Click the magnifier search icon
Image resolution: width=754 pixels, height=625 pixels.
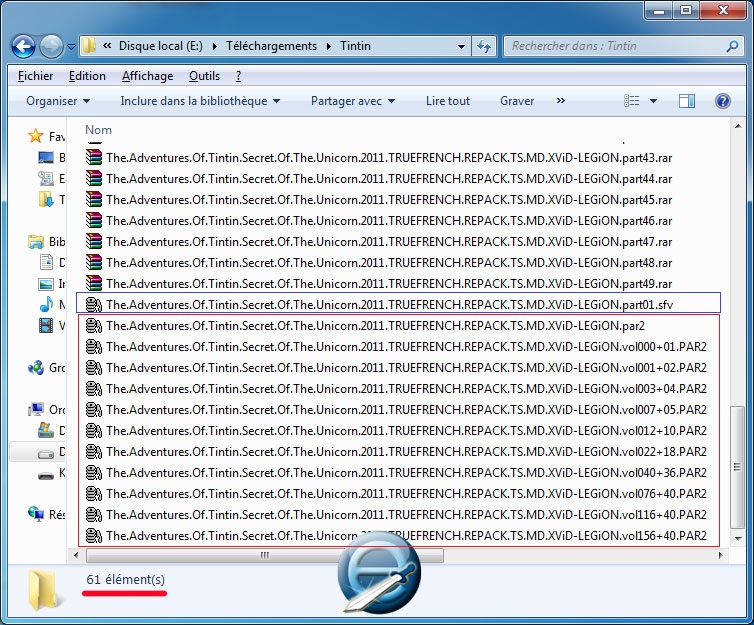(732, 46)
